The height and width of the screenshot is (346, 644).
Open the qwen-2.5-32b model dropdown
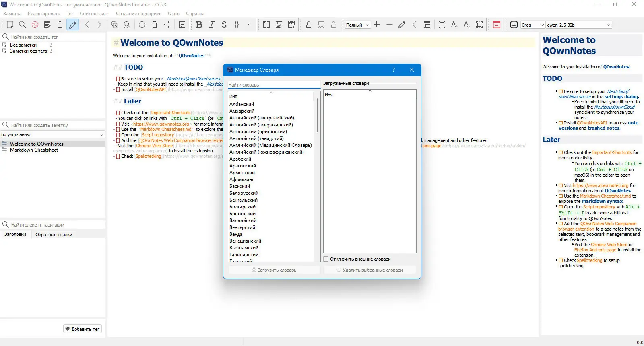[578, 25]
